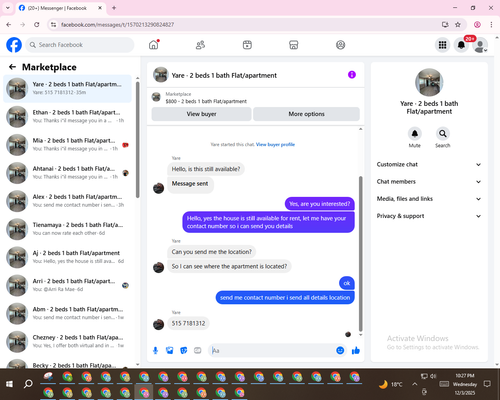Open the View buyer profile link
This screenshot has width=500, height=400.
[275, 144]
